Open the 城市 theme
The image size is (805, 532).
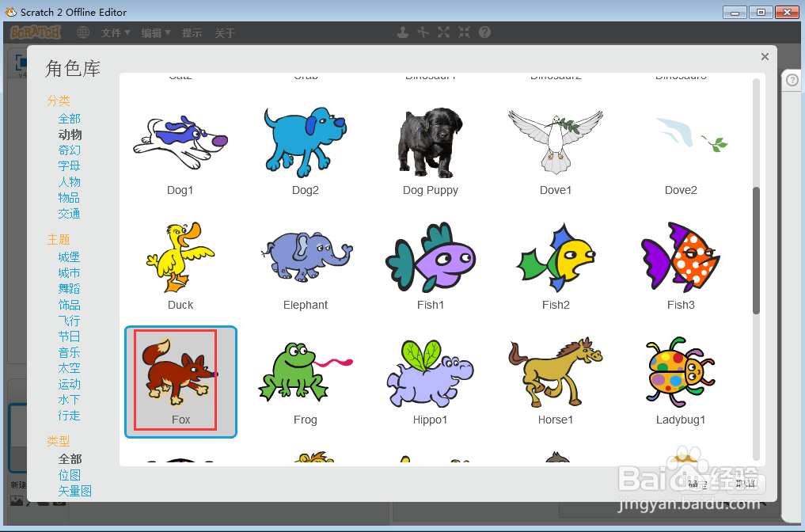pyautogui.click(x=70, y=272)
